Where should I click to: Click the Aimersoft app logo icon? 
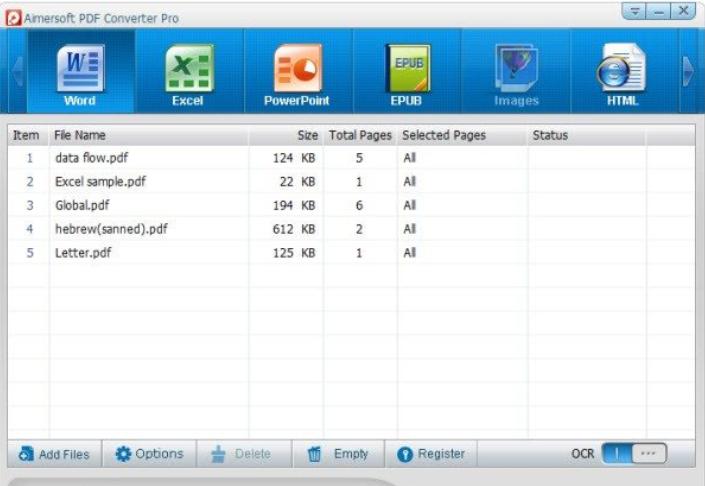pyautogui.click(x=13, y=18)
